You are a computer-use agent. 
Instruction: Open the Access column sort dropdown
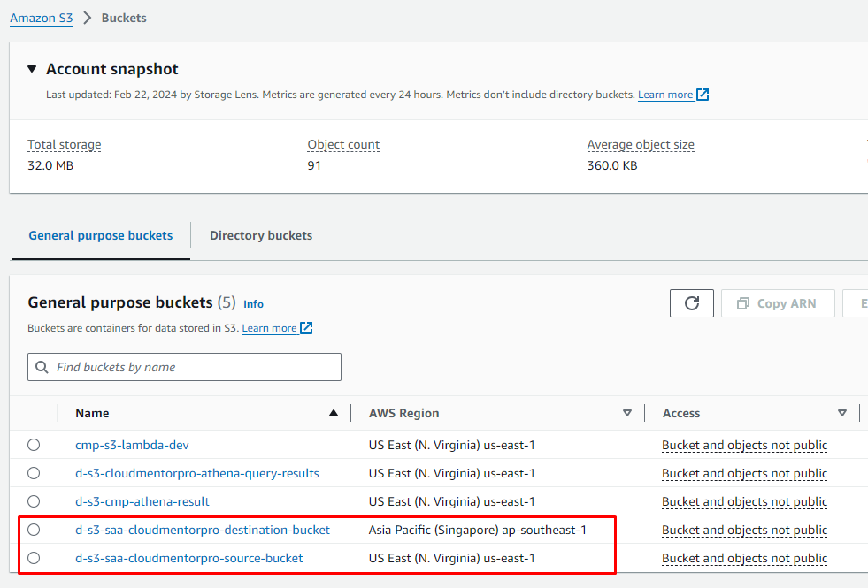pyautogui.click(x=841, y=413)
